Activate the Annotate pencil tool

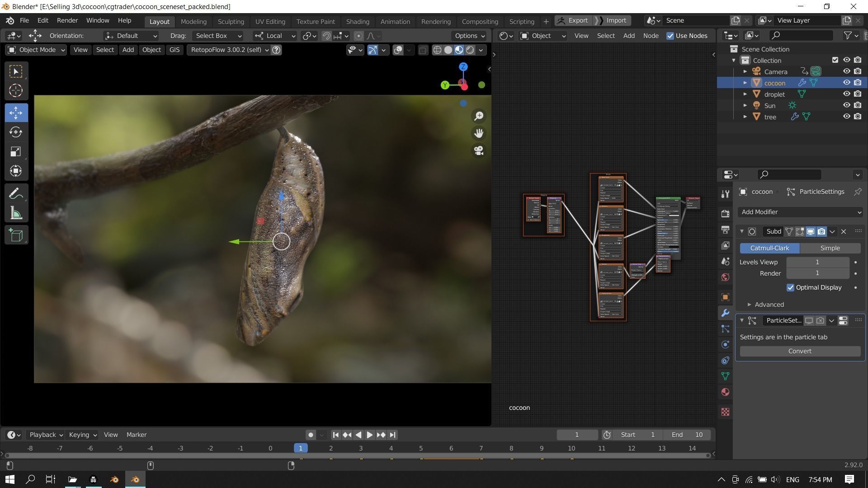[x=16, y=194]
